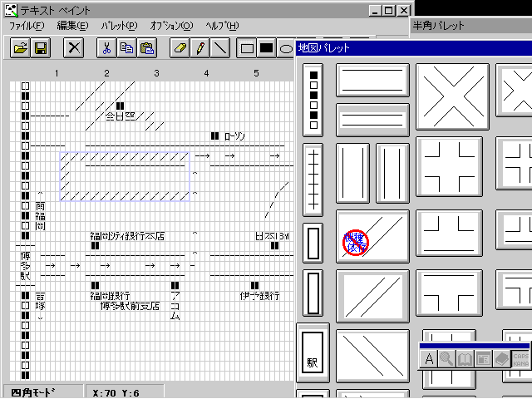Open the オプション(O) menu
The image size is (532, 399).
coord(171,26)
